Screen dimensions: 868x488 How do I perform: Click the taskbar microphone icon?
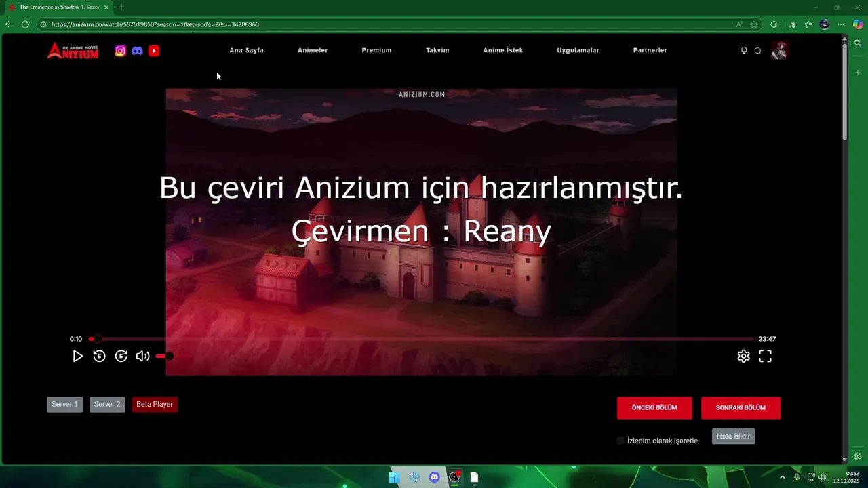point(797,477)
